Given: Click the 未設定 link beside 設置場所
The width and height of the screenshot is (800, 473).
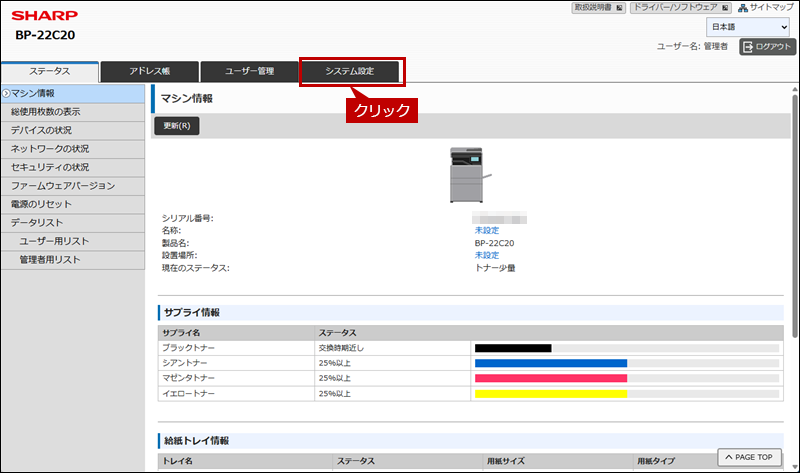Looking at the screenshot, I should coord(487,255).
